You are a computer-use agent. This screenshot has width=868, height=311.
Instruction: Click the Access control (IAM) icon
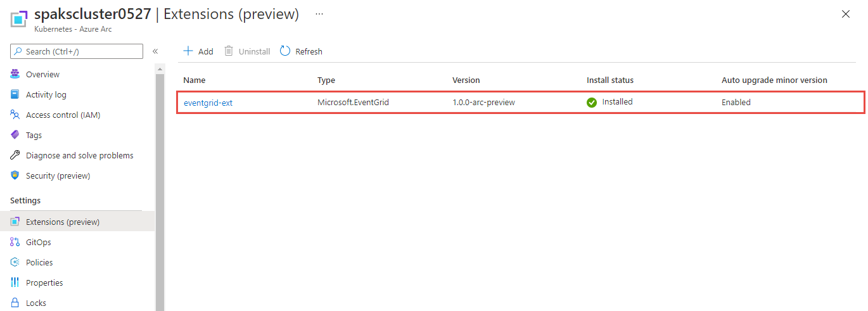pyautogui.click(x=15, y=115)
